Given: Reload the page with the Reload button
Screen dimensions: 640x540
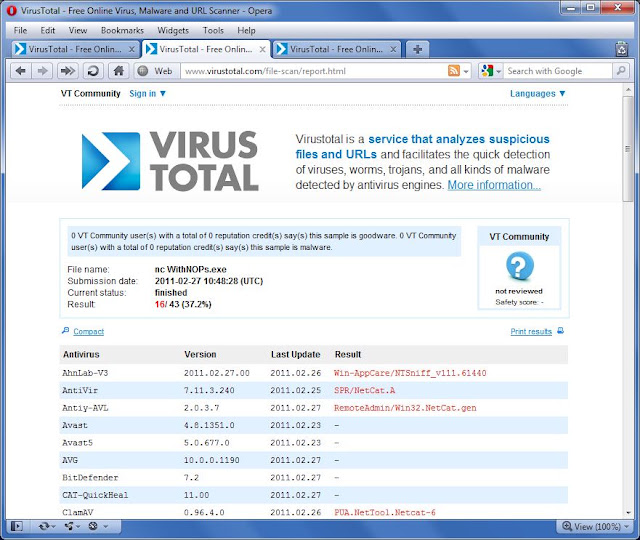Looking at the screenshot, I should point(93,71).
